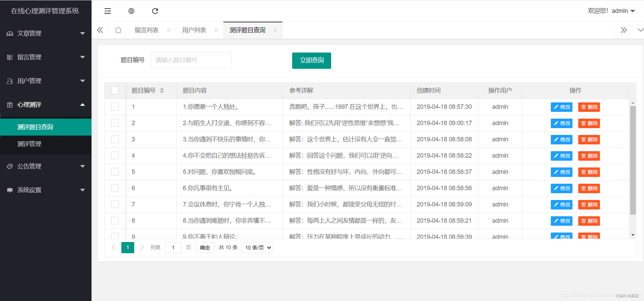Select 测评题目查询 in sidebar

[46, 127]
